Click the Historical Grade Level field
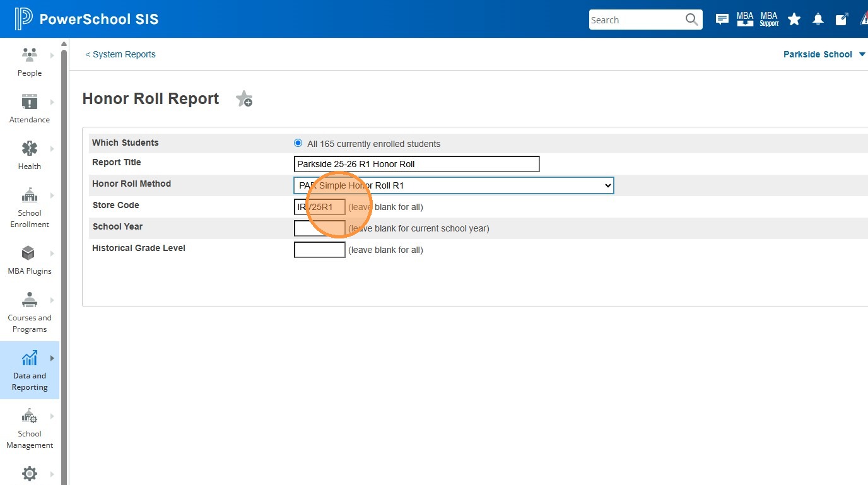This screenshot has height=485, width=868. (320, 250)
